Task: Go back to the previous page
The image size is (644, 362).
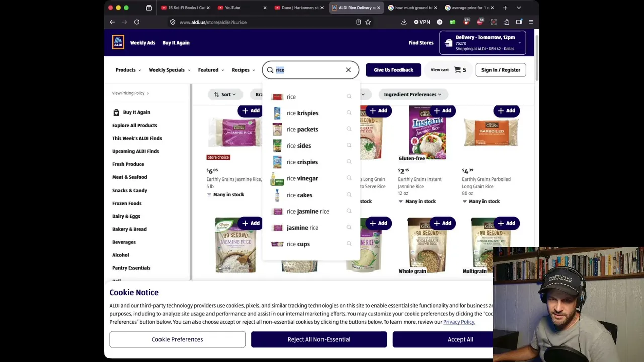Action: [x=112, y=22]
